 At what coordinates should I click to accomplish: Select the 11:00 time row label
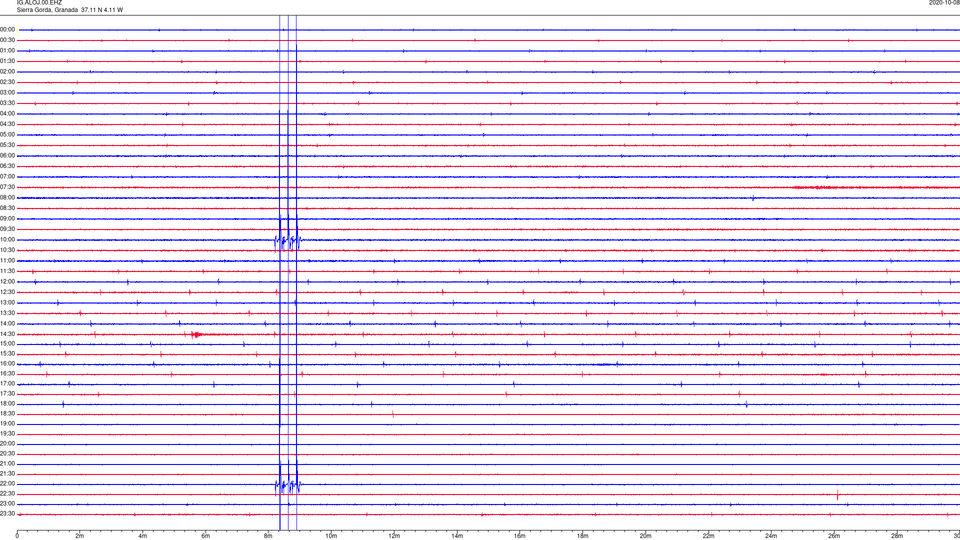point(7,261)
